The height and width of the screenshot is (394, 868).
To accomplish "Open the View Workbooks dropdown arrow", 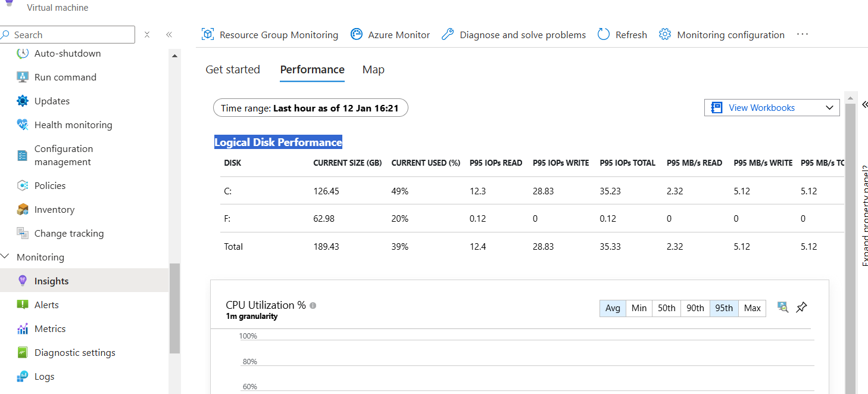I will (830, 108).
